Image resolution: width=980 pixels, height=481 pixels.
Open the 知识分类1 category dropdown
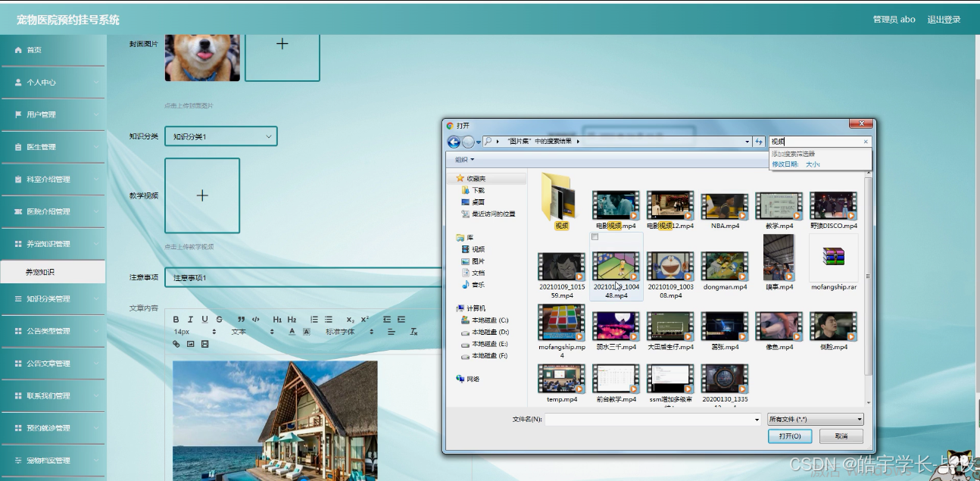(x=221, y=136)
